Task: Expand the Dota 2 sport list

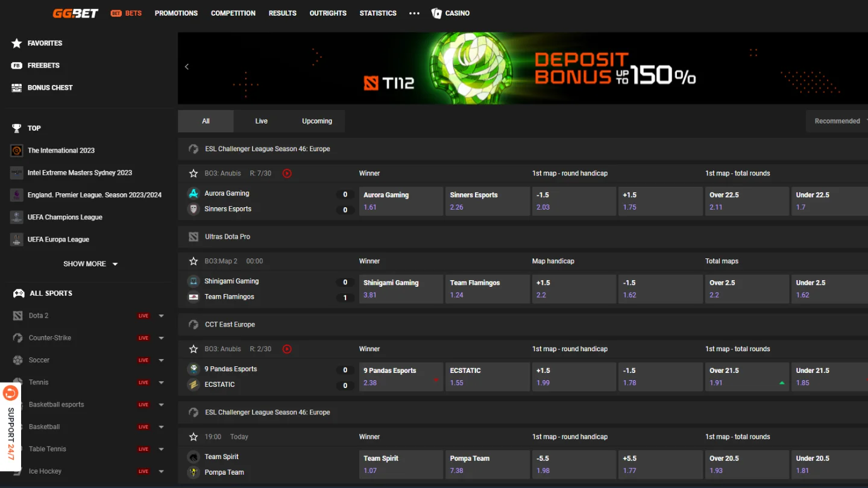Action: [161, 316]
